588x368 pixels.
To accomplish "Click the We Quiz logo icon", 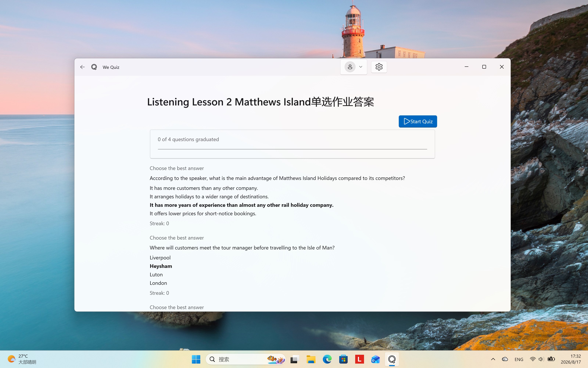I will 94,67.
